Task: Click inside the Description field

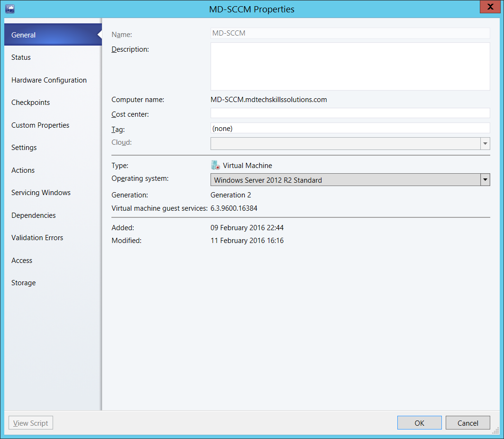Action: 350,65
